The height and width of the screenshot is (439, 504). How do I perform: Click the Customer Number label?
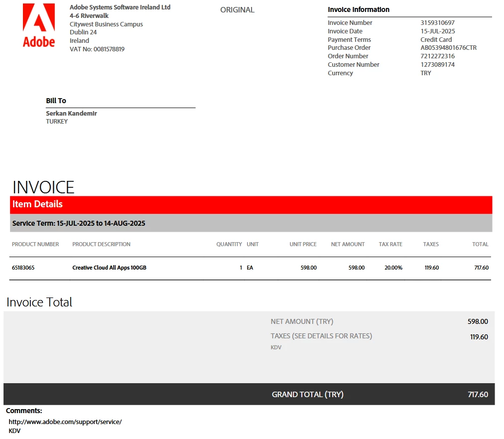[353, 64]
